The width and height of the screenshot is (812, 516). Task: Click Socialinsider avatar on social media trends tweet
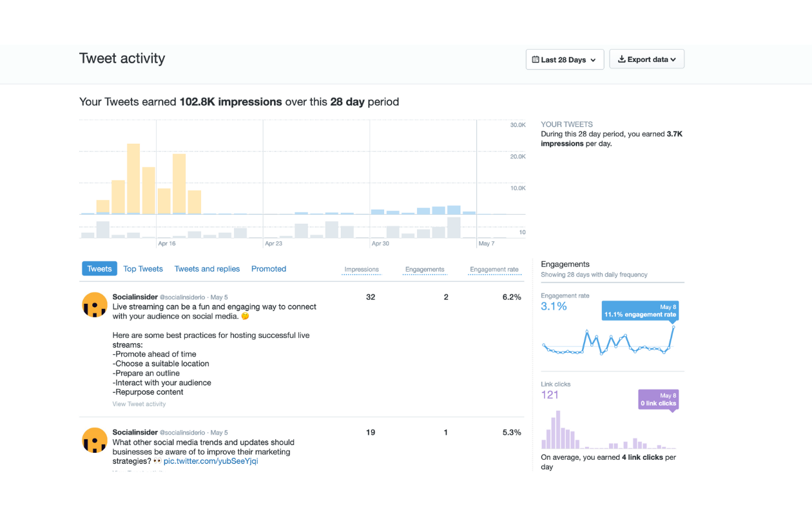point(95,440)
